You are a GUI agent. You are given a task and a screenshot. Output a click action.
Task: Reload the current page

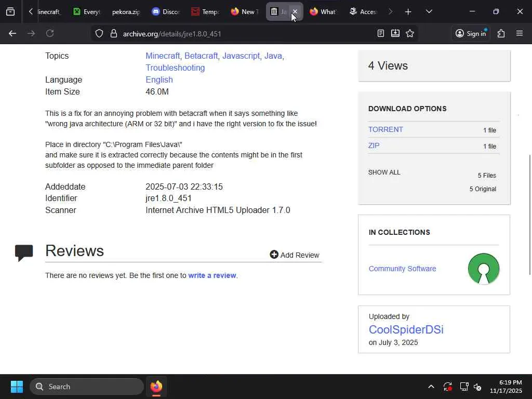[50, 34]
